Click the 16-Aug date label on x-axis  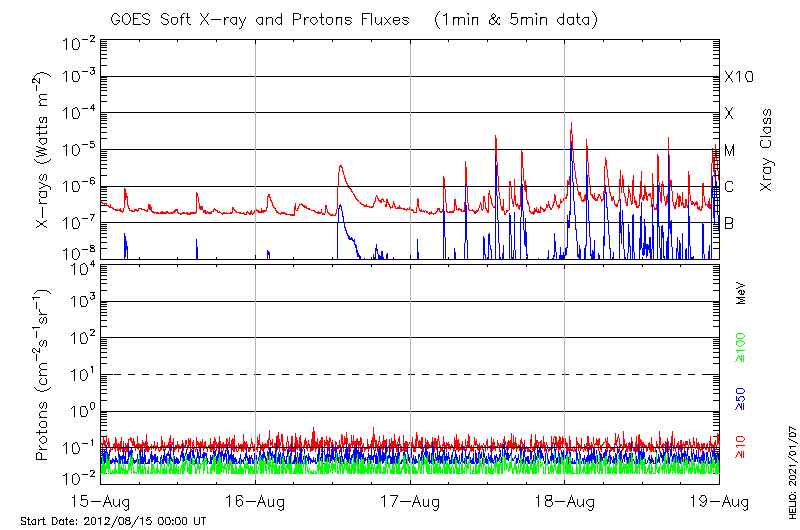point(255,501)
